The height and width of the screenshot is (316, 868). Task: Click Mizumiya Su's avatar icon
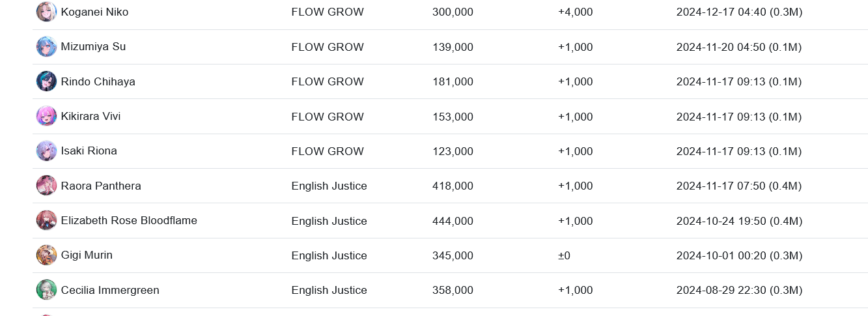click(46, 47)
